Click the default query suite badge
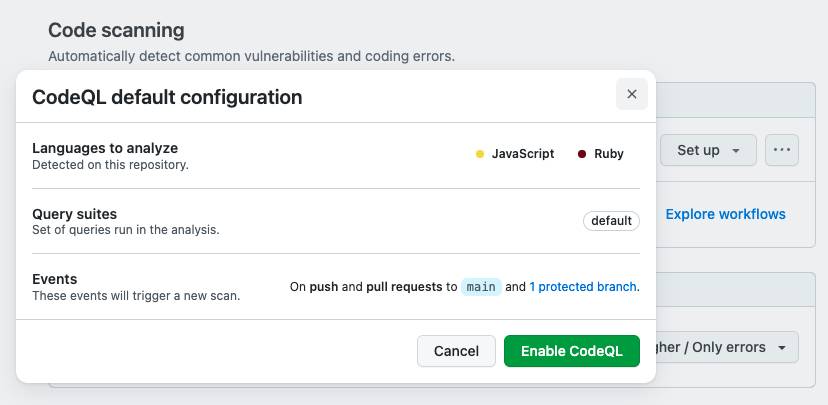828x405 pixels. click(x=611, y=221)
